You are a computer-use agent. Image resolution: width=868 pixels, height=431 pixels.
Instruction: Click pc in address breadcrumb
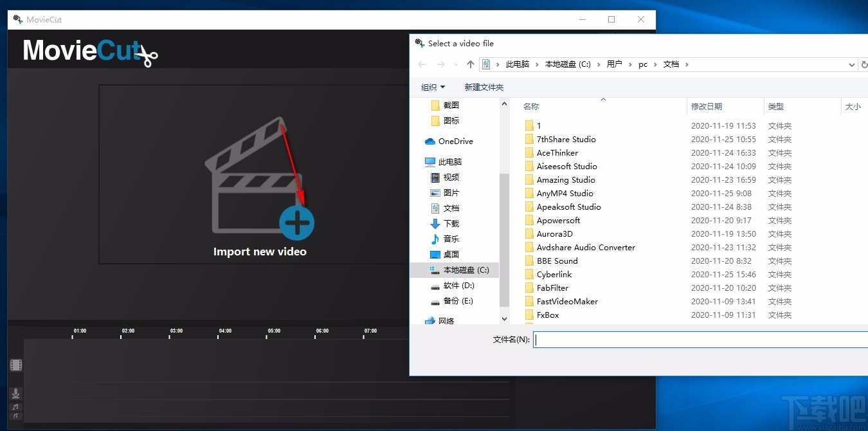pyautogui.click(x=643, y=64)
